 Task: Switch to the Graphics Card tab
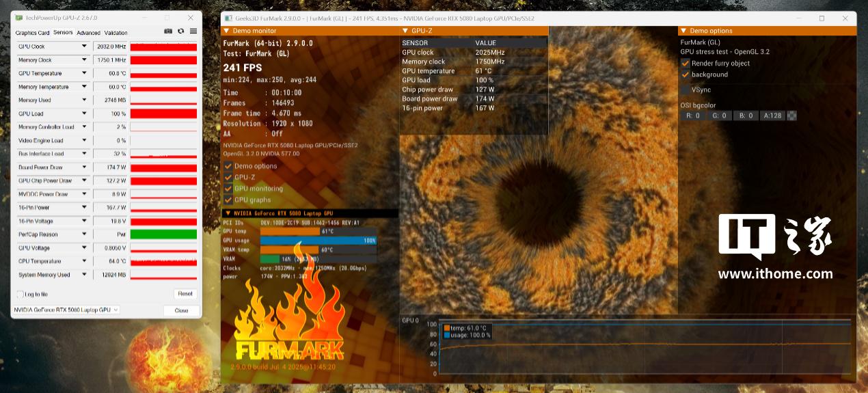32,33
